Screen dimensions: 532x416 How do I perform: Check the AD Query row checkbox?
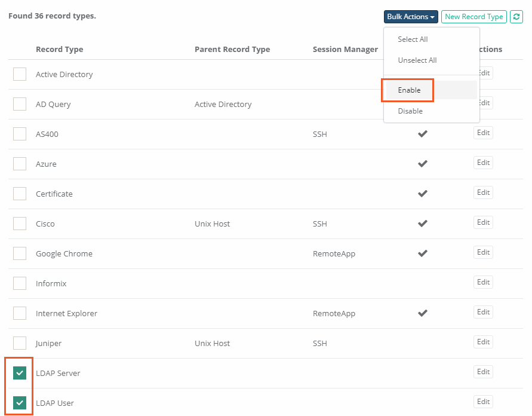[x=20, y=104]
